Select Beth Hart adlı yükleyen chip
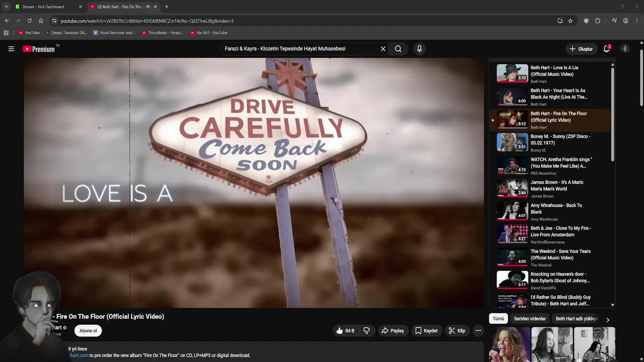The height and width of the screenshot is (362, 644). 576,319
